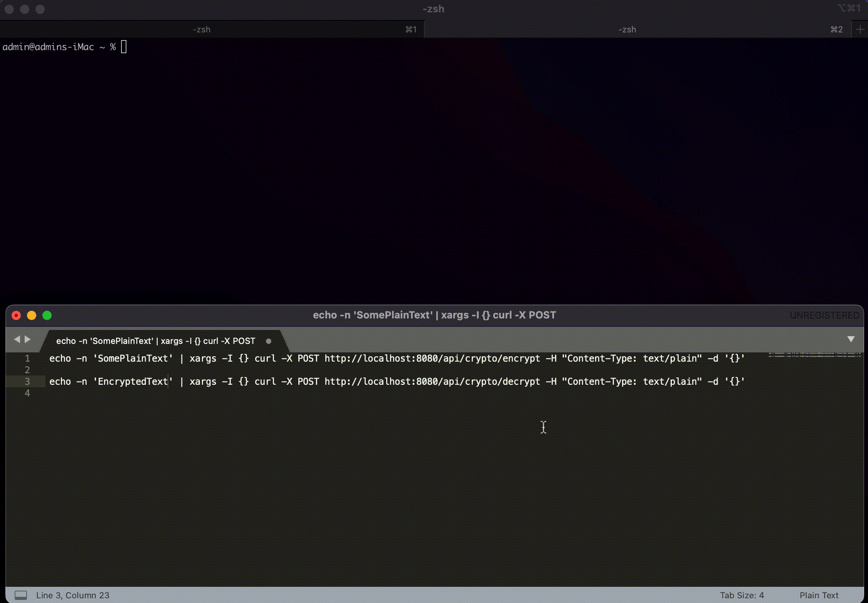Toggle the Sublime Text side bar icon
Viewport: 868px width, 603px height.
click(20, 595)
